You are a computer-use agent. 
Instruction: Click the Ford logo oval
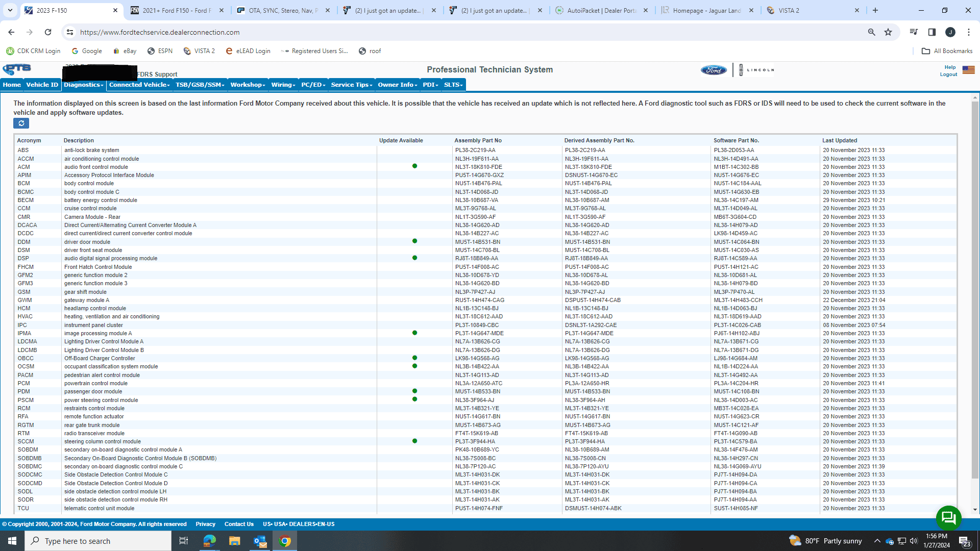(714, 70)
